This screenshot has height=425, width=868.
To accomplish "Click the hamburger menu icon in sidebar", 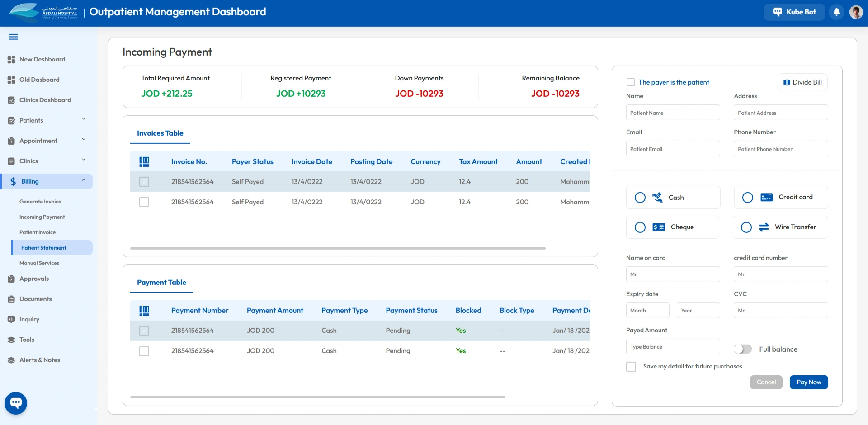I will click(13, 37).
